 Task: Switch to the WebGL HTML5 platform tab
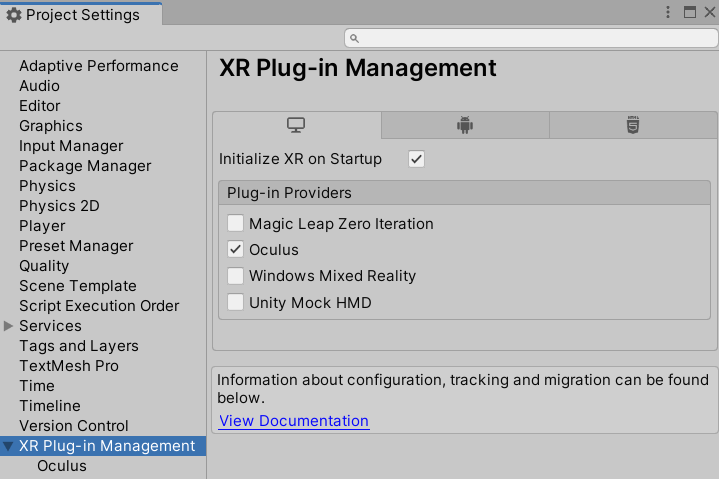(633, 125)
